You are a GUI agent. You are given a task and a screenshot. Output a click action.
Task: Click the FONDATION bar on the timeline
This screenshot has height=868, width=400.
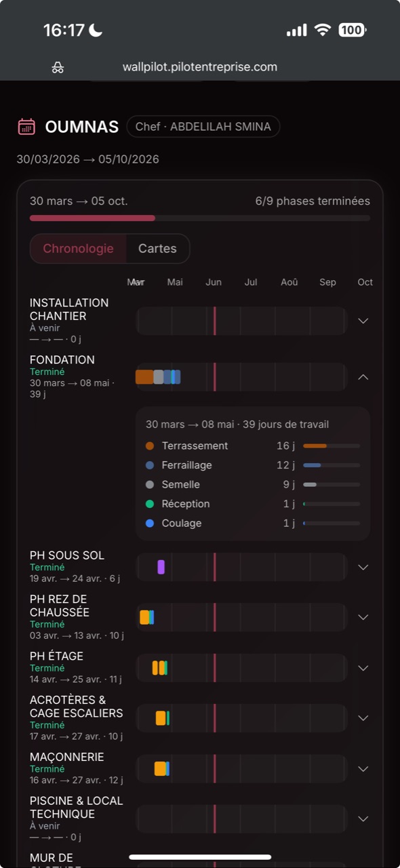(158, 377)
